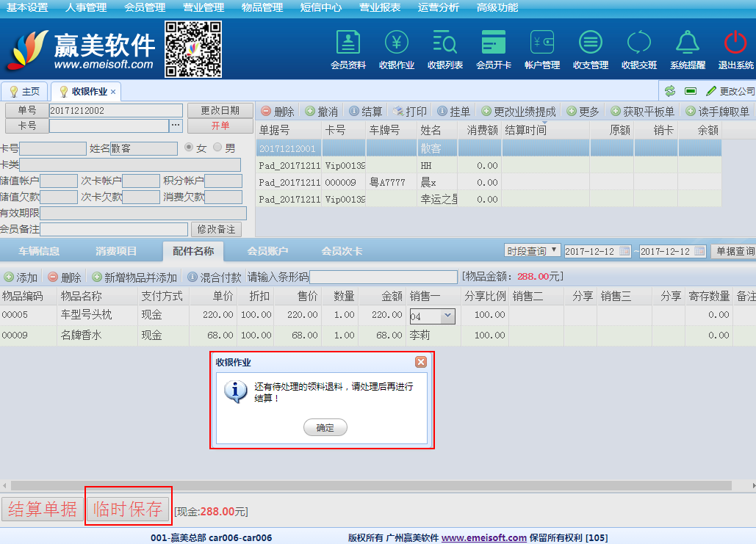The width and height of the screenshot is (756, 544).
Task: Open the start date calendar picker
Action: 625,251
